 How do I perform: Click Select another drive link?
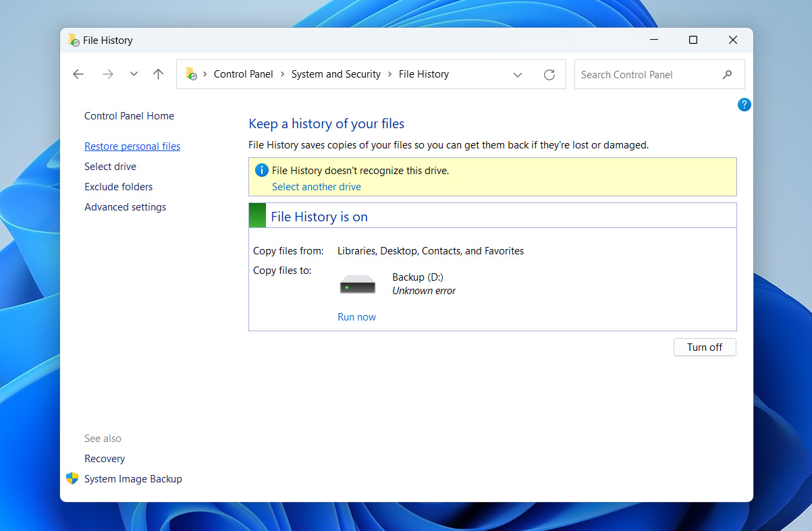[x=317, y=187]
